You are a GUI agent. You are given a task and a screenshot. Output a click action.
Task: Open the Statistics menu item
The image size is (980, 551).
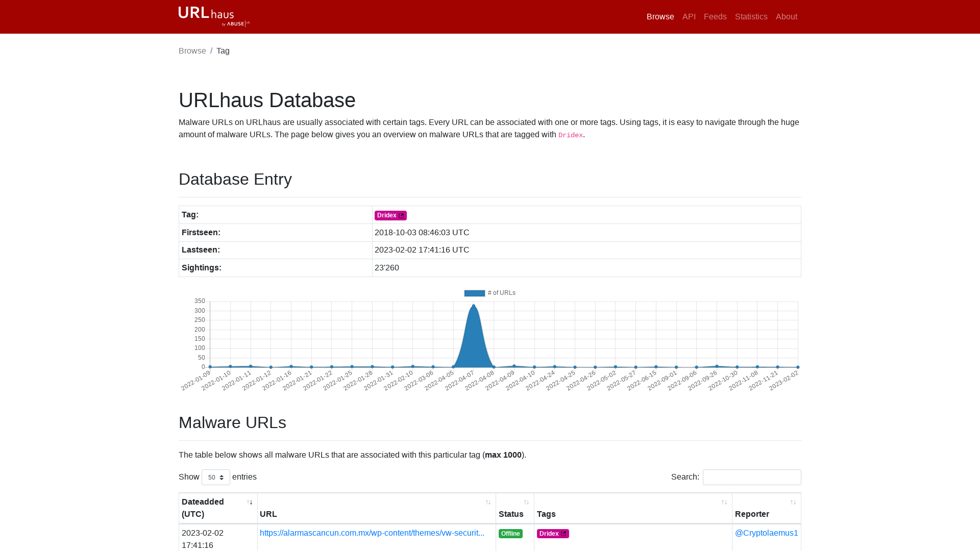(751, 17)
